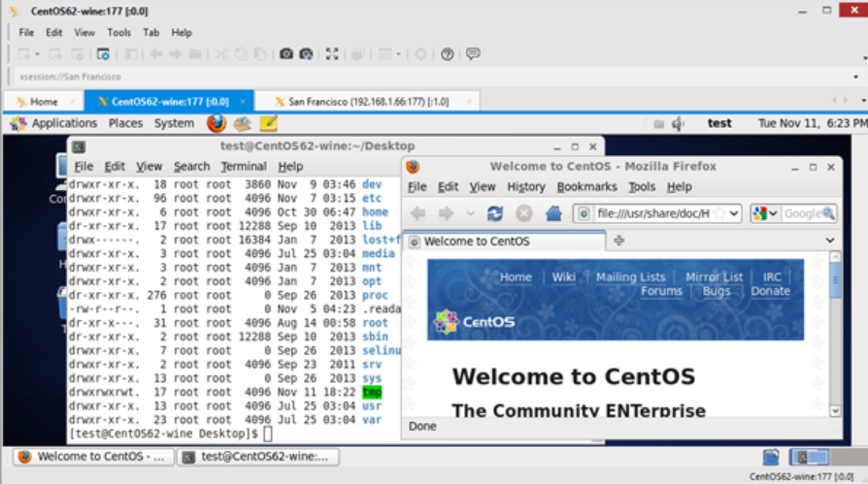Viewport: 868px width, 484px height.
Task: Click the desktop trash icon in bottom panel
Action: (771, 458)
